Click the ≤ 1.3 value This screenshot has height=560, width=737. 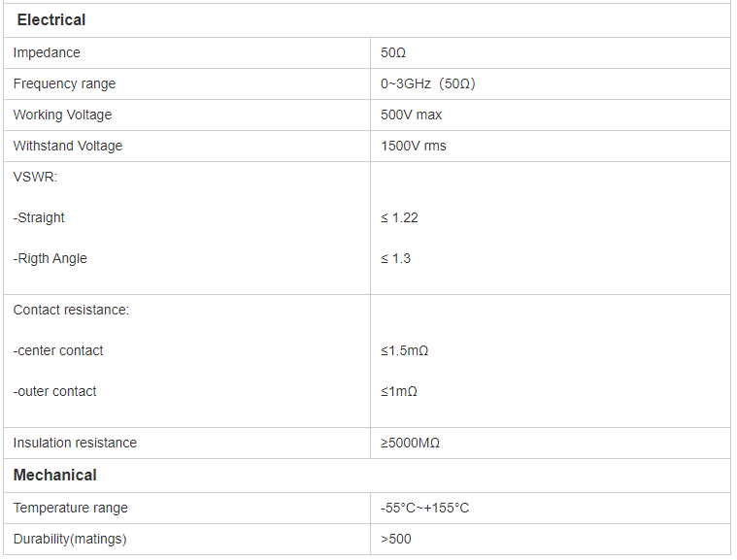[395, 258]
